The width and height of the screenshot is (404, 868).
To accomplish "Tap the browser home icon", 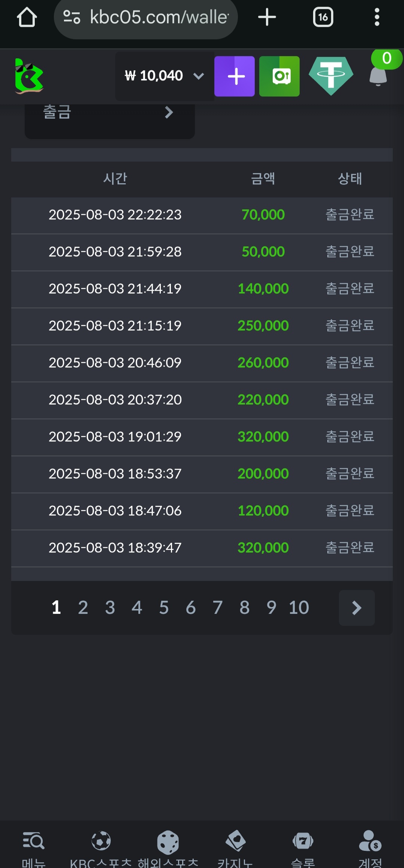I will click(x=27, y=17).
